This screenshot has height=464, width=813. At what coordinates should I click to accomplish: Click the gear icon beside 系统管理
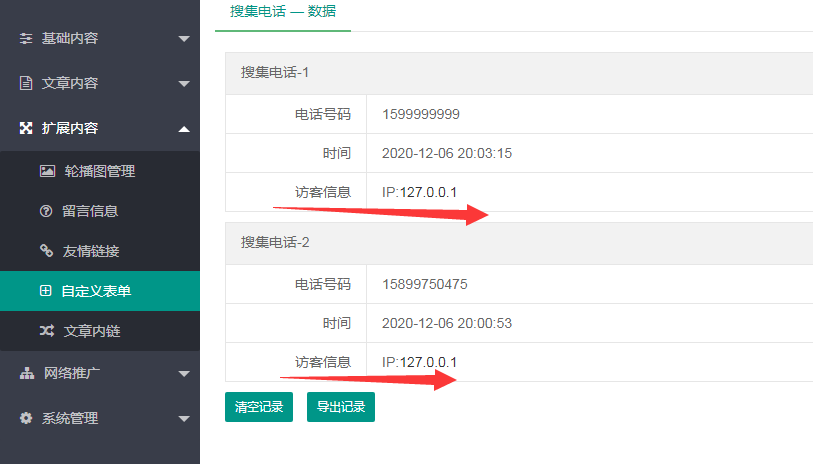point(27,419)
